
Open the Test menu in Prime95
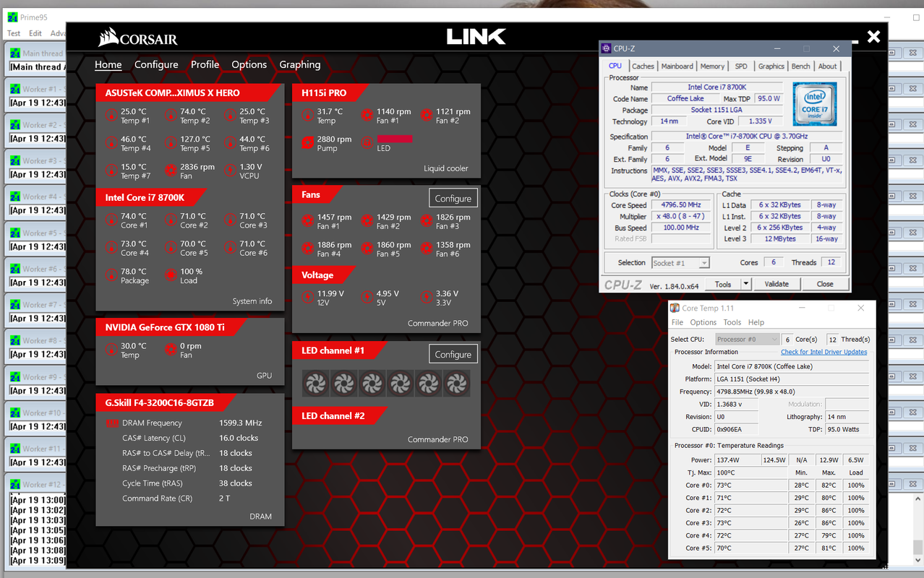pyautogui.click(x=14, y=33)
